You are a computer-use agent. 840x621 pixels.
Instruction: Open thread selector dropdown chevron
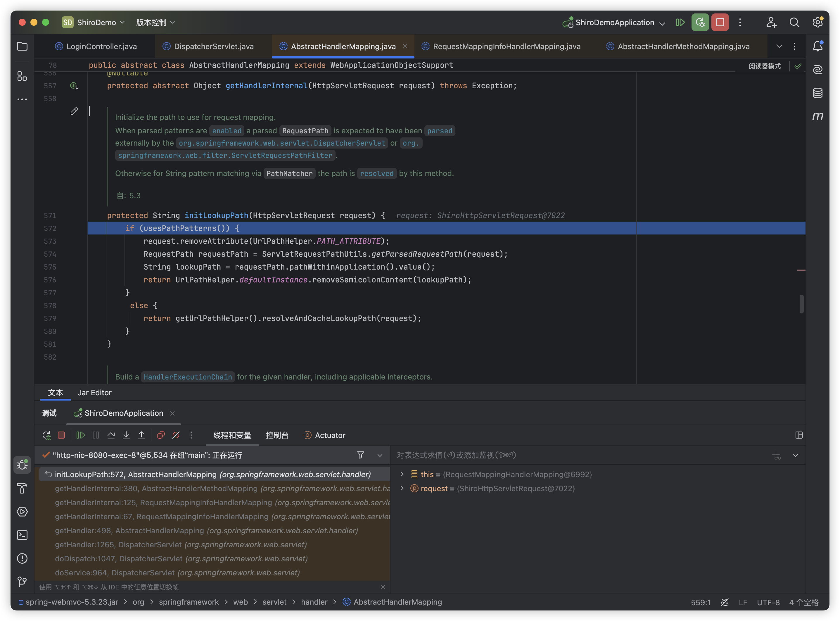tap(380, 455)
